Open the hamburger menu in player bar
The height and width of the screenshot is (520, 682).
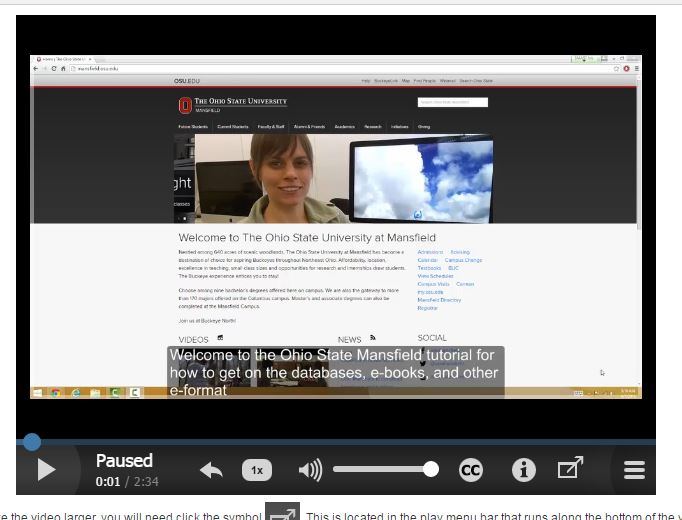[x=634, y=470]
